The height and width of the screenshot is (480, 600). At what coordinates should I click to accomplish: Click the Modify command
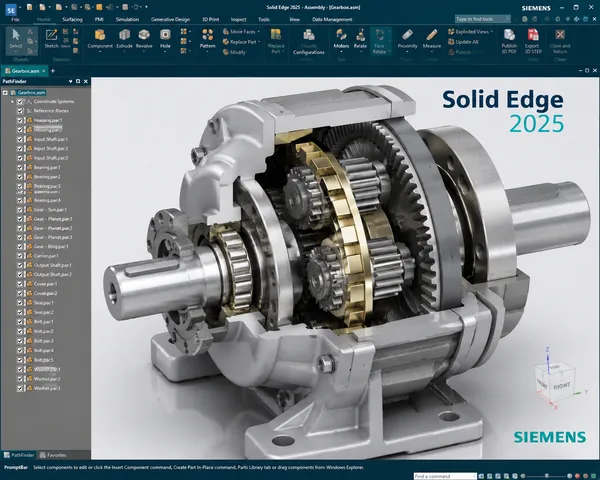point(234,52)
